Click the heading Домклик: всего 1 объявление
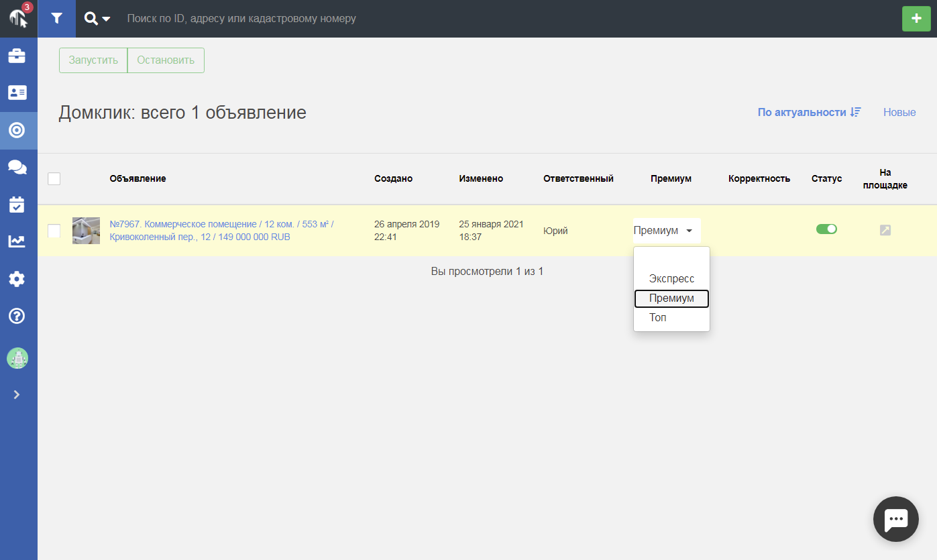 click(182, 113)
